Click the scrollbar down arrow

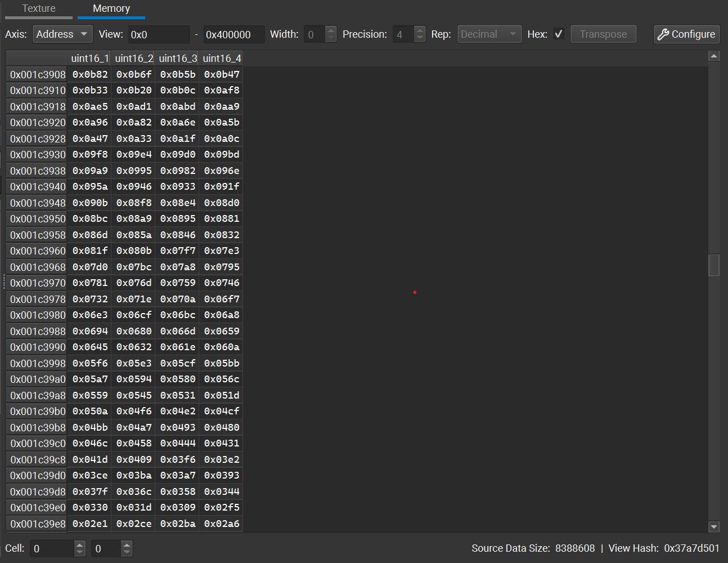(x=713, y=527)
